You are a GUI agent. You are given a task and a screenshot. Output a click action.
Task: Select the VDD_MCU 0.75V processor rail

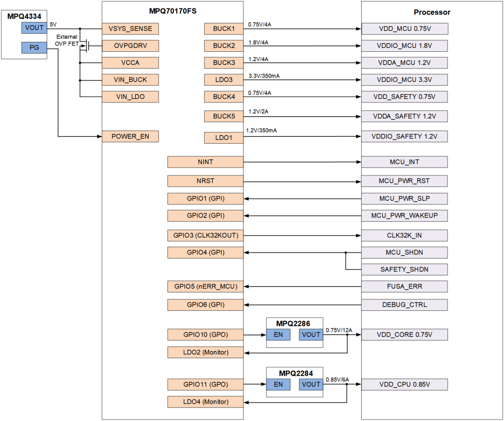point(405,28)
